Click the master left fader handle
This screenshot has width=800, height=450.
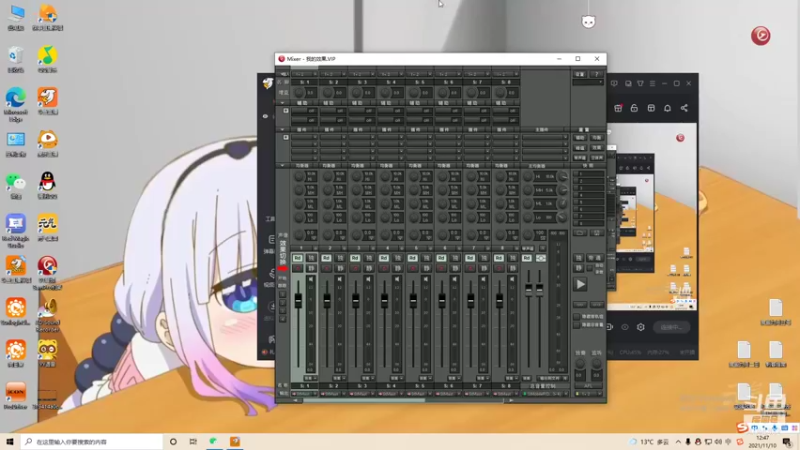tap(529, 288)
